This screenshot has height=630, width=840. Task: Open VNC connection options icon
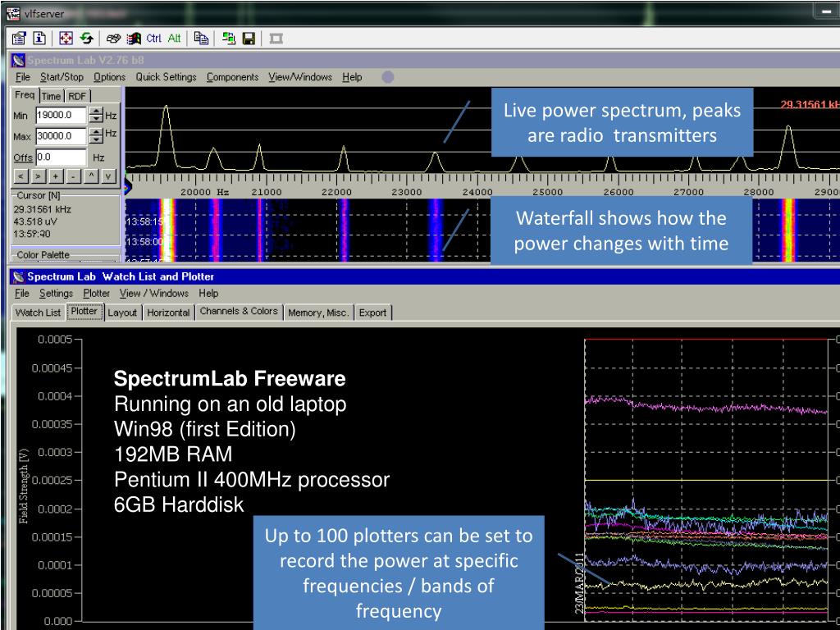point(19,39)
